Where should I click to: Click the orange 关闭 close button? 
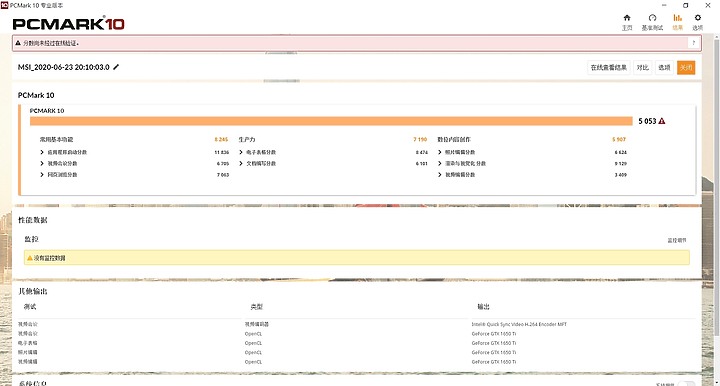click(686, 67)
